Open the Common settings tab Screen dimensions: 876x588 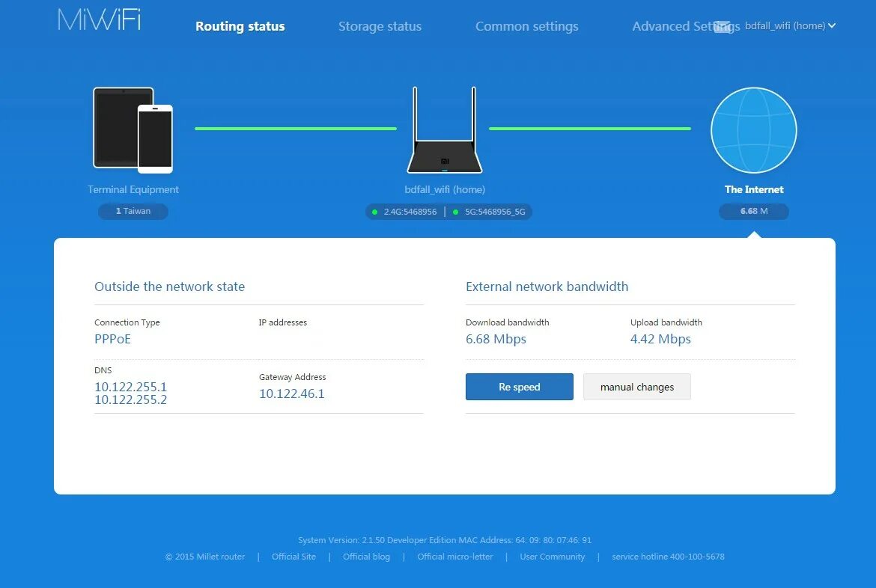[527, 26]
